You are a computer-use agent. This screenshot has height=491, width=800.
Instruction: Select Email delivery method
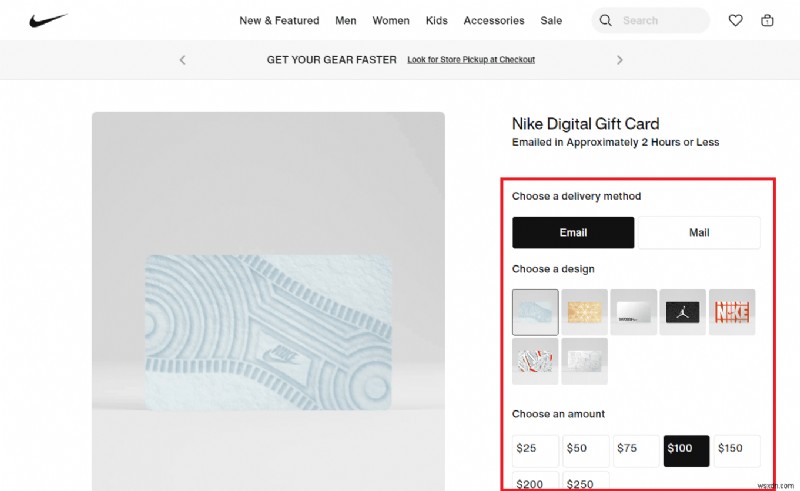573,233
